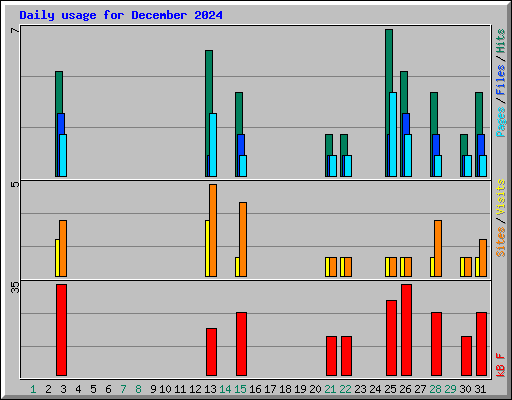Click the red KB bar for day 13
Screen dimensions: 512x400
tap(211, 352)
